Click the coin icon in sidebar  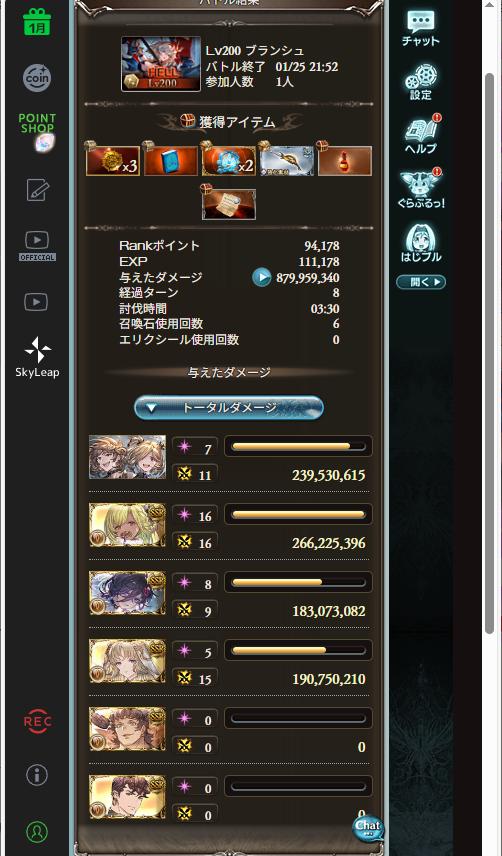(37, 78)
